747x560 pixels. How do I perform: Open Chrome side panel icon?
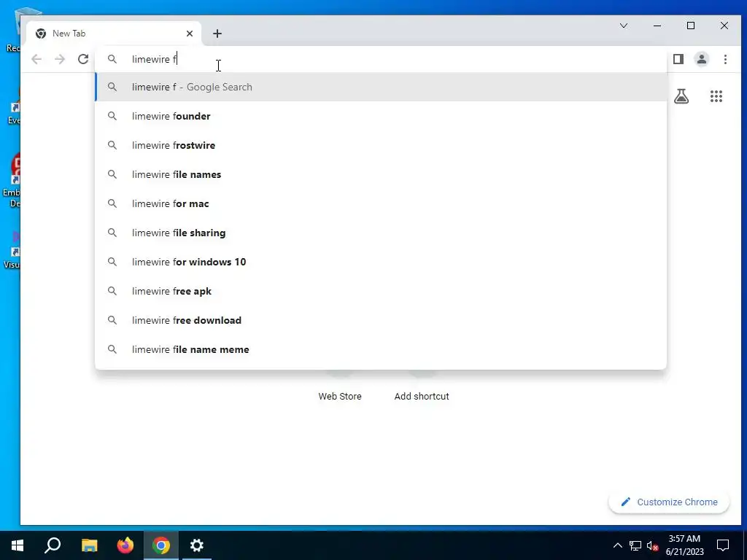[678, 59]
